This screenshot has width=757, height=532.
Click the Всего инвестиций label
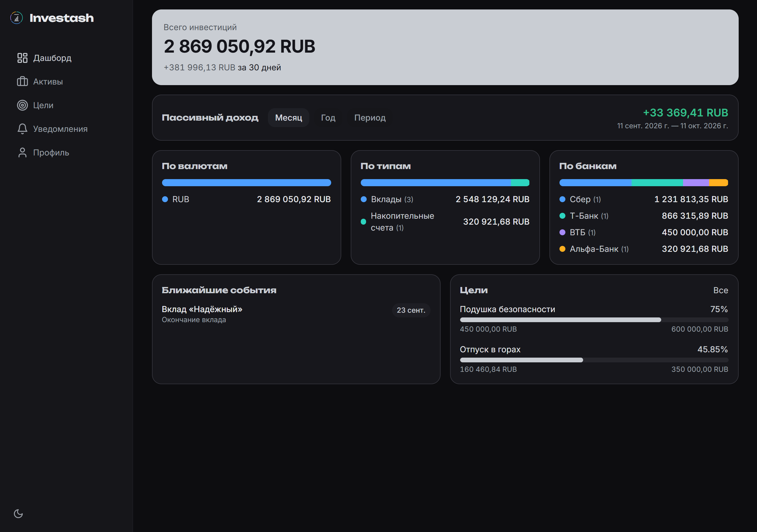pos(200,27)
